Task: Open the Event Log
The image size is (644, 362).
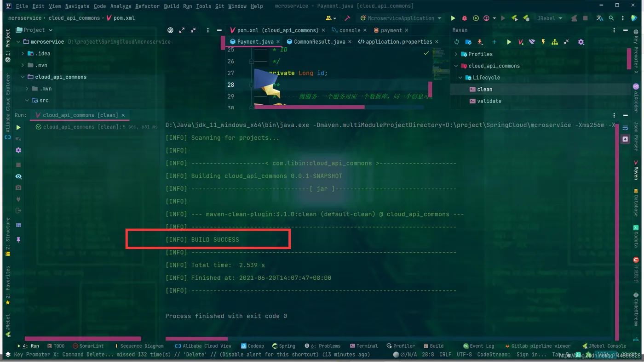Action: point(478,346)
